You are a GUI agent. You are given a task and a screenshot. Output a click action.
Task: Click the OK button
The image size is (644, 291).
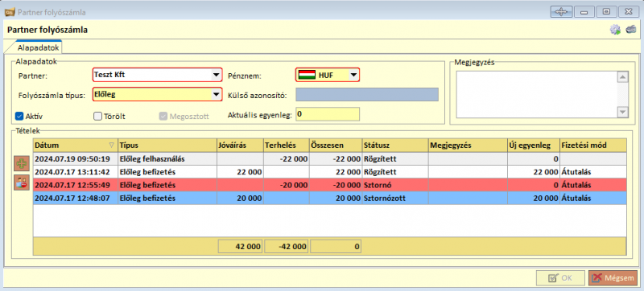560,278
